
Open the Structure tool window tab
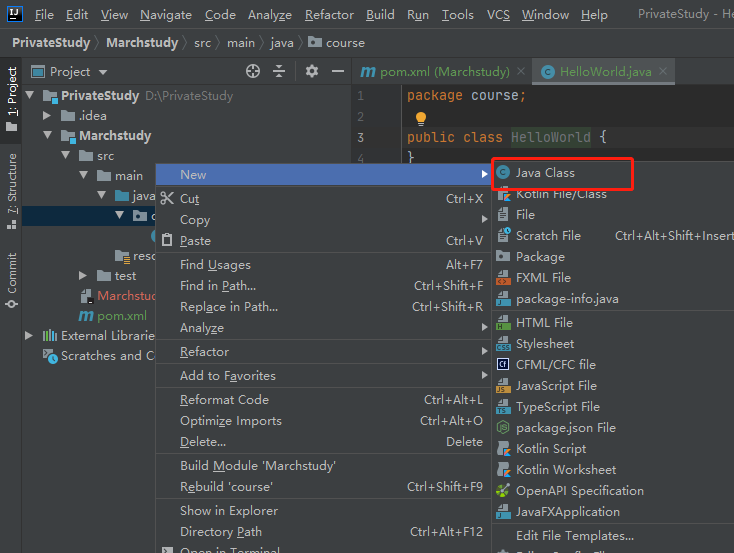click(x=11, y=190)
